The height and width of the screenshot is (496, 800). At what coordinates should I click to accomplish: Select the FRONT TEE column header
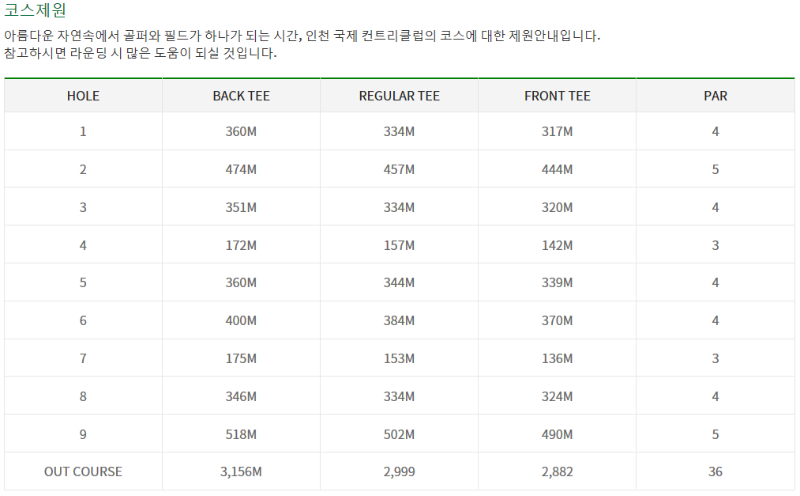click(557, 96)
